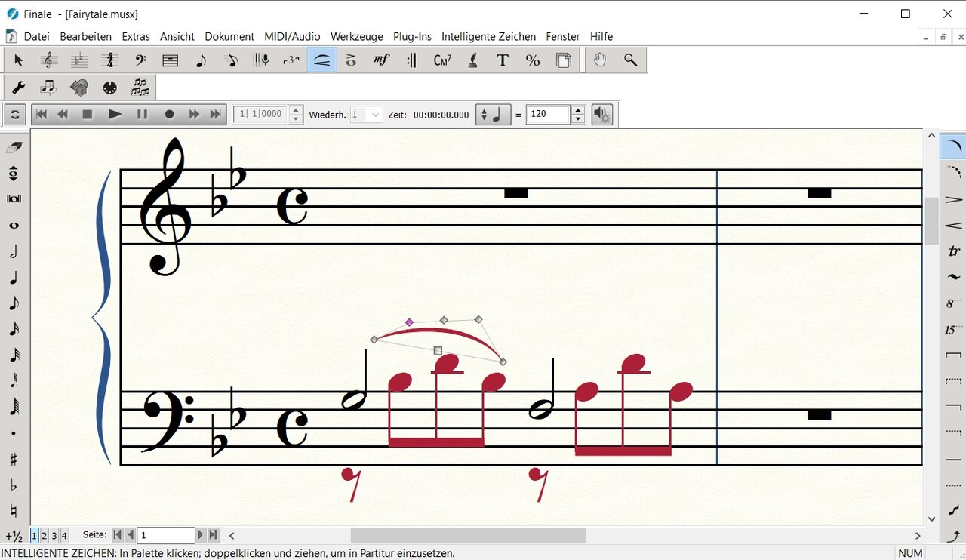Toggle the playback loop button
The width and height of the screenshot is (966, 560).
point(14,115)
